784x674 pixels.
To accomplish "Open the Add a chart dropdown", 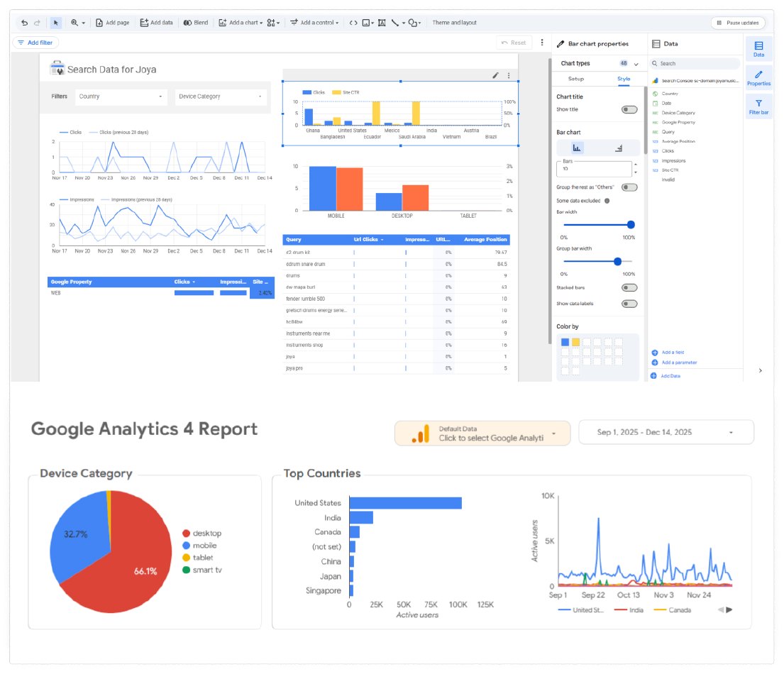I will click(241, 23).
